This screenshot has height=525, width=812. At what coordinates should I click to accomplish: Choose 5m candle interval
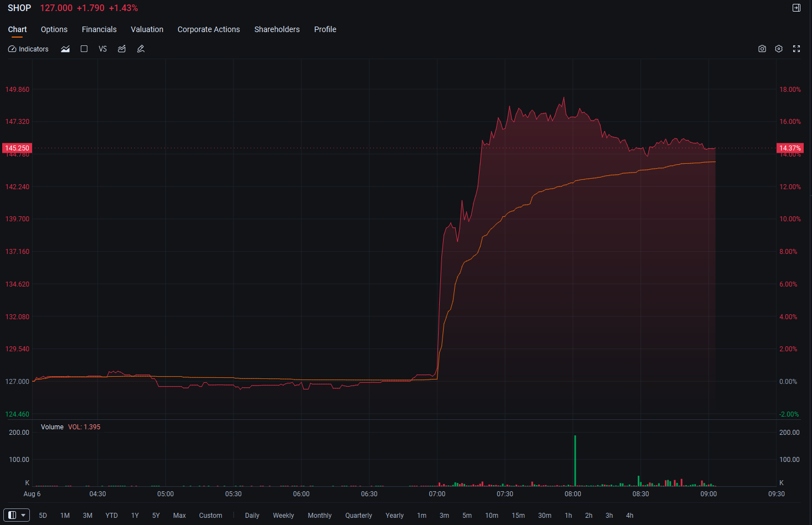(467, 516)
